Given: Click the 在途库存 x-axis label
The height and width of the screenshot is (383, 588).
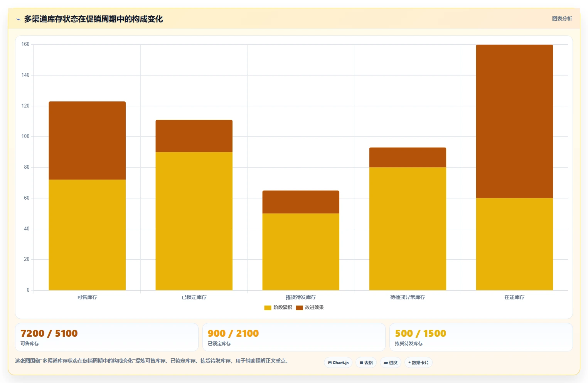Looking at the screenshot, I should click(x=514, y=297).
